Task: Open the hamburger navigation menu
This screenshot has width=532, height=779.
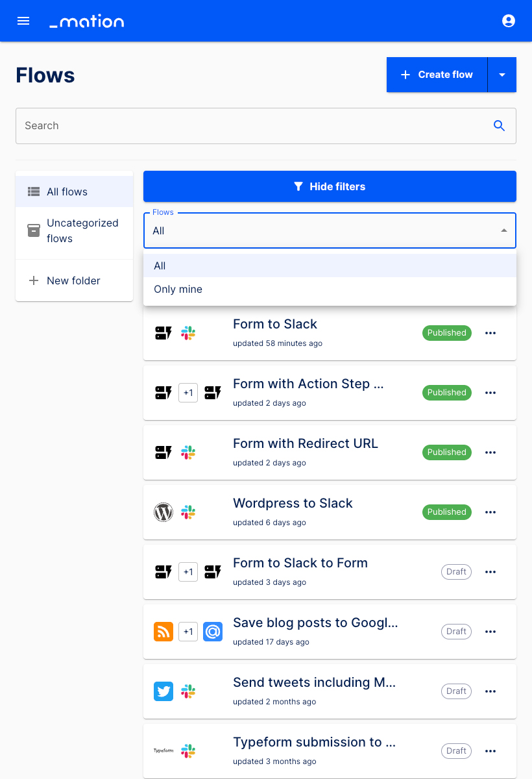Action: pos(23,21)
